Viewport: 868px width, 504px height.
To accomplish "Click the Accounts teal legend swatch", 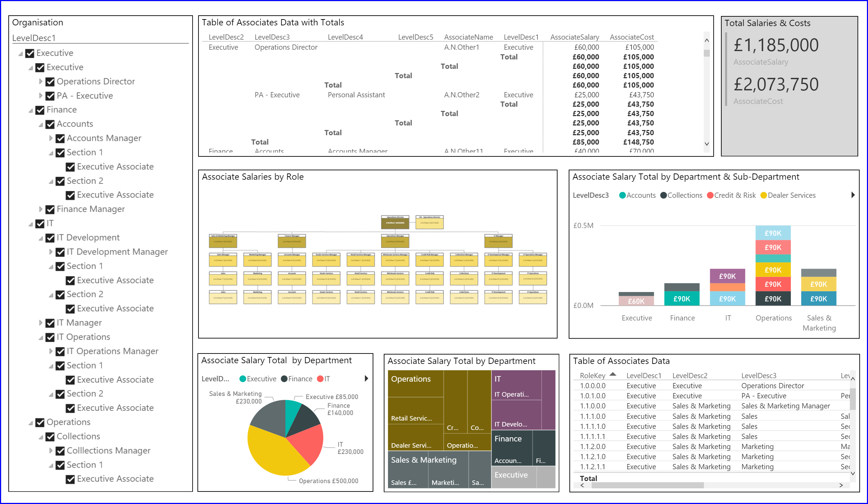I will [623, 195].
